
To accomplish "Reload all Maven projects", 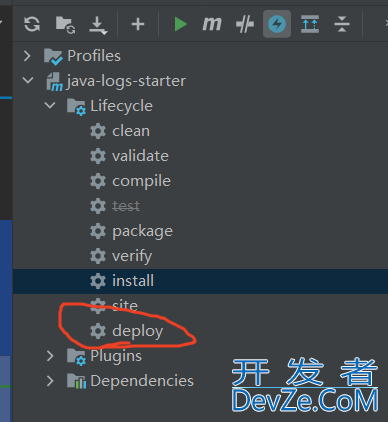I will coord(32,24).
